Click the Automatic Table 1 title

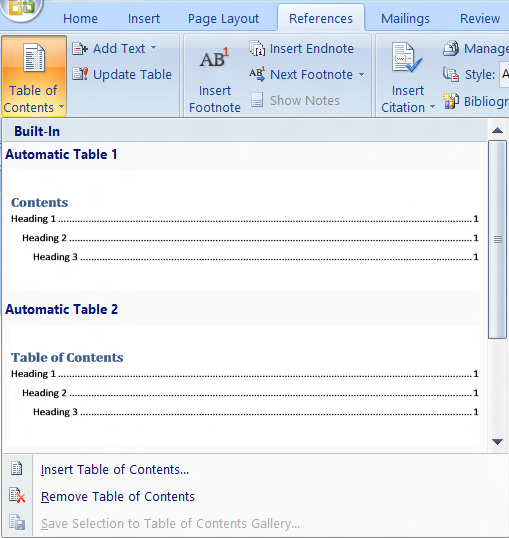pyautogui.click(x=61, y=154)
